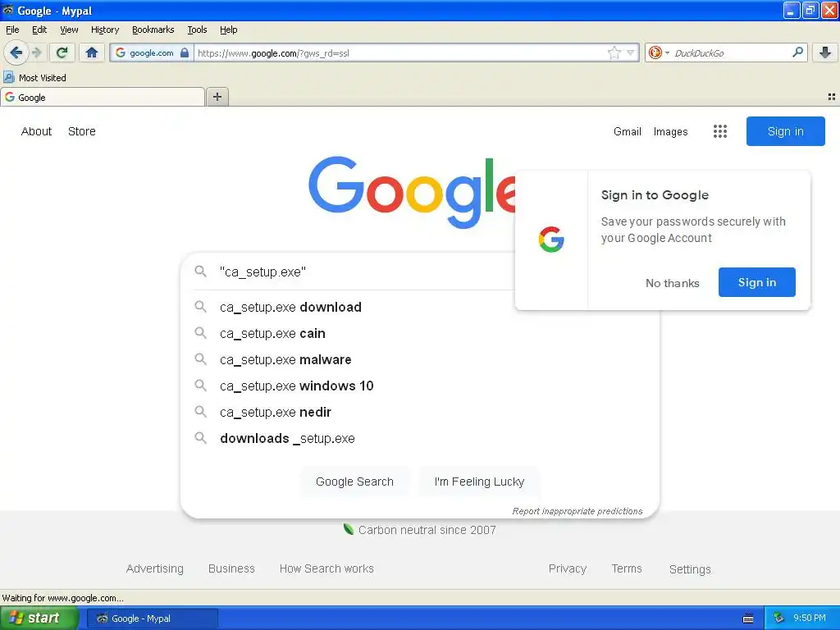Viewport: 840px width, 630px height.
Task: Click the blue Sign in button at top right
Action: tap(785, 131)
